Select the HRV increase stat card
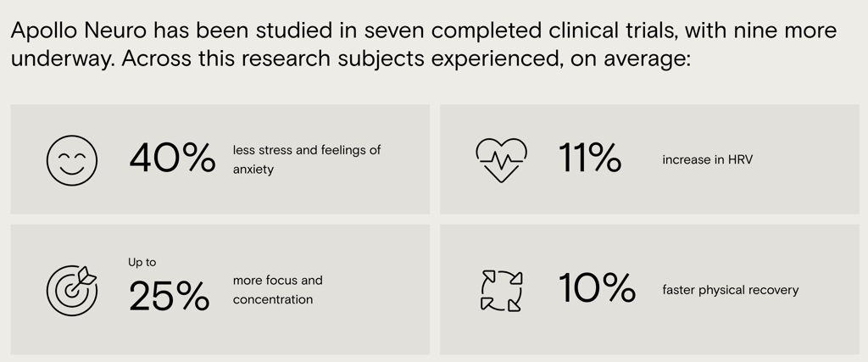The height and width of the screenshot is (362, 868). coord(650,159)
